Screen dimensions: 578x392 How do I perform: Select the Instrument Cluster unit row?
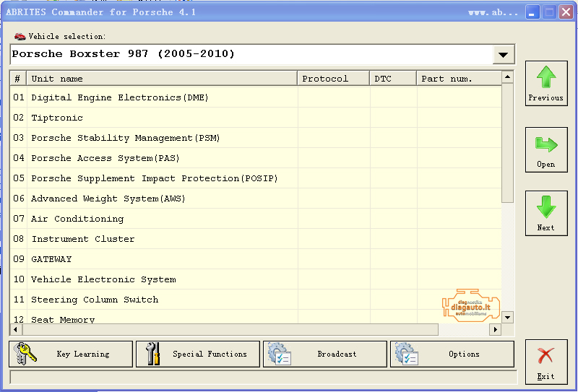(x=83, y=239)
